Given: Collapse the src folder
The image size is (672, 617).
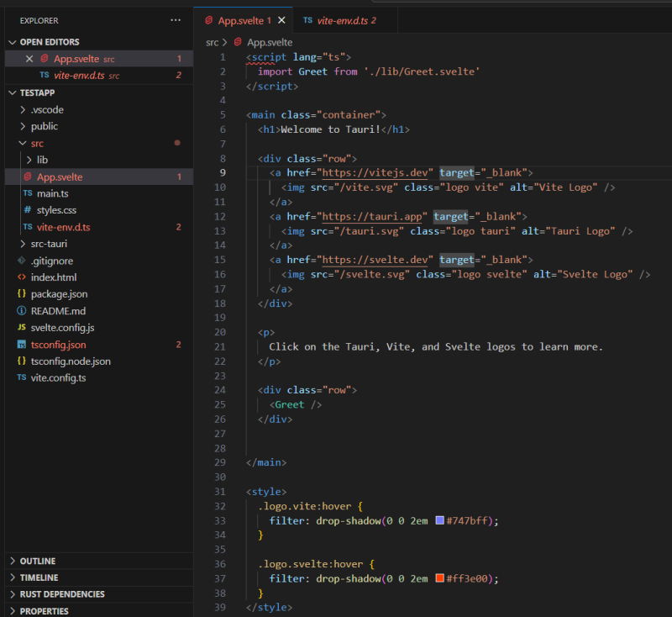Looking at the screenshot, I should click(x=23, y=143).
